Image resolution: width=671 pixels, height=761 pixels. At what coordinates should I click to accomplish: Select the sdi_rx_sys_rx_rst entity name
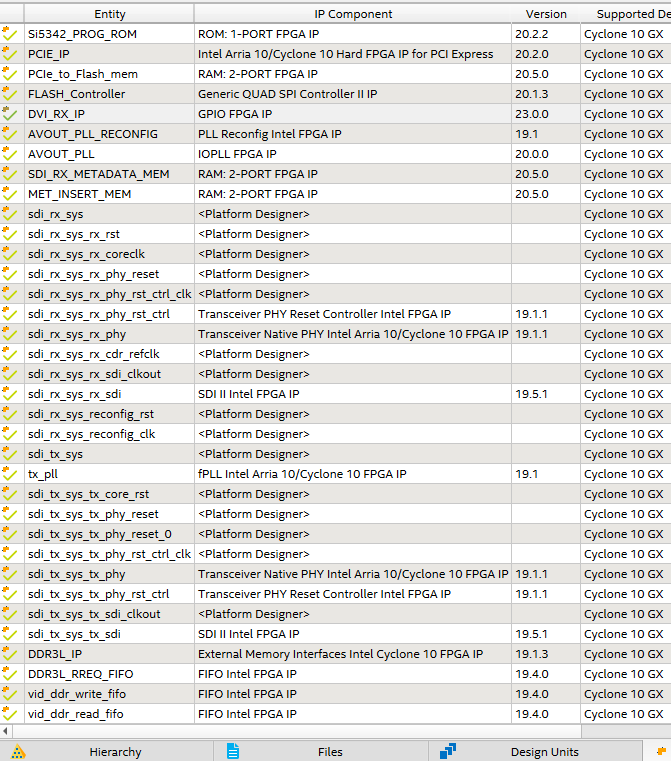coord(74,234)
